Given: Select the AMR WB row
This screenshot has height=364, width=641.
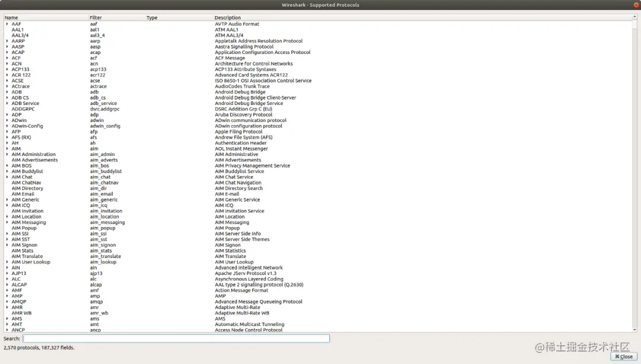Looking at the screenshot, I should (318, 314).
